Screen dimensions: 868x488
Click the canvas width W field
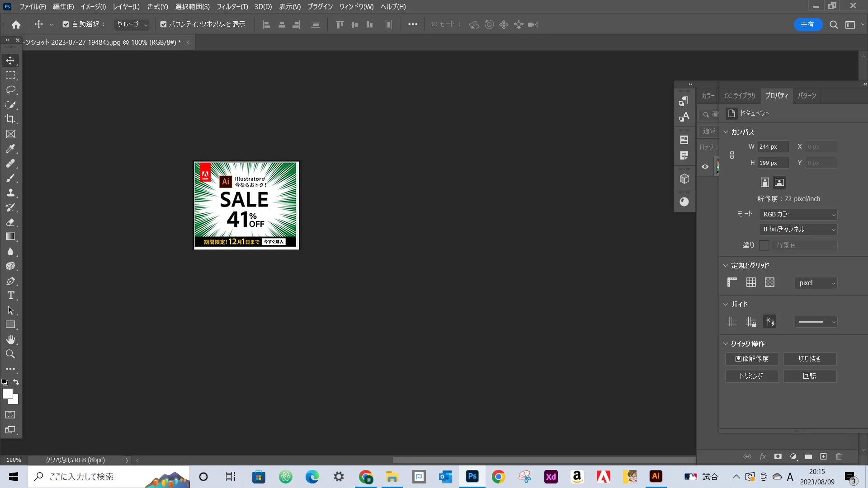tap(773, 147)
